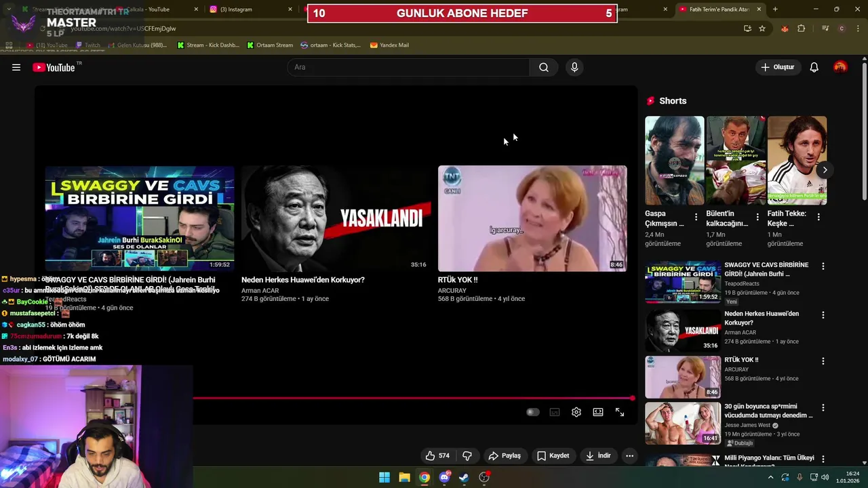The width and height of the screenshot is (868, 488).
Task: Switch the player to theater mode
Action: tap(598, 412)
